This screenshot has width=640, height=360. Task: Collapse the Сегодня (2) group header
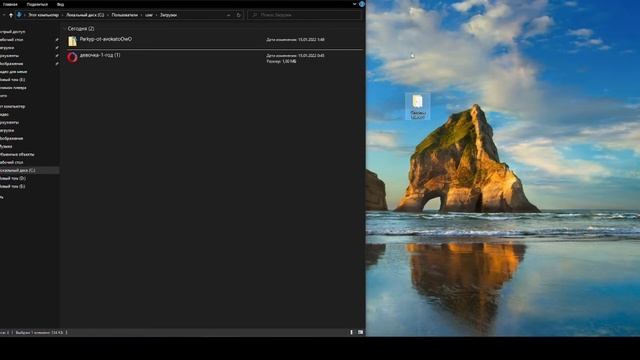[x=81, y=29]
